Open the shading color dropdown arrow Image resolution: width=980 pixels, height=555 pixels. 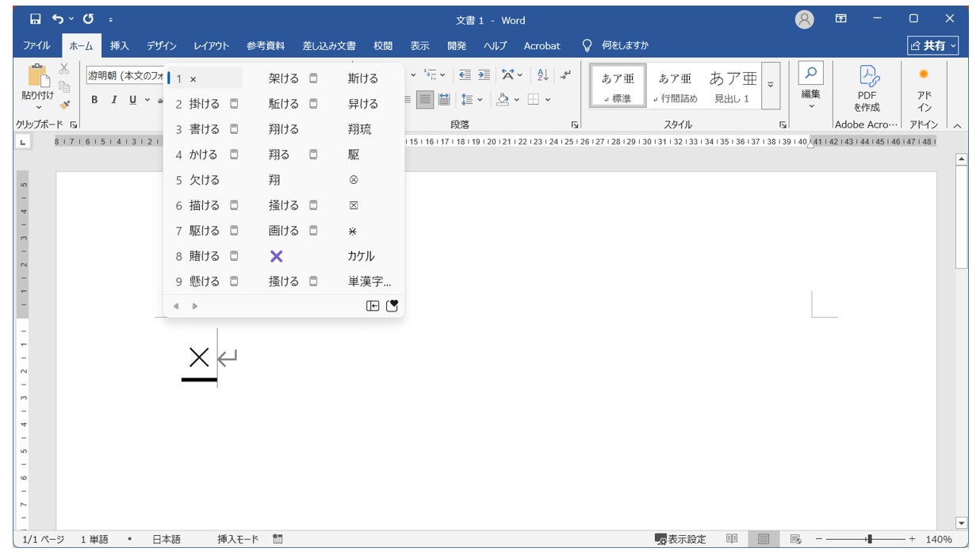[516, 100]
